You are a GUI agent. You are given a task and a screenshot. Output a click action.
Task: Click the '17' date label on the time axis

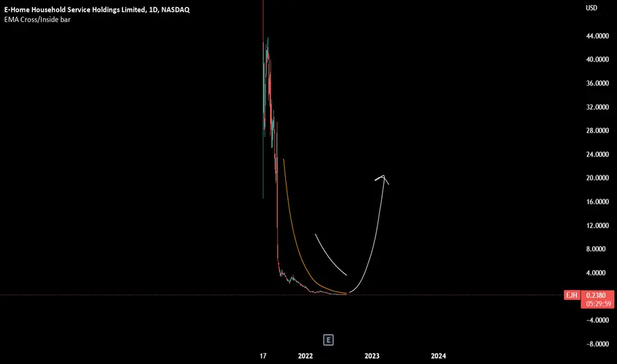[x=263, y=356]
